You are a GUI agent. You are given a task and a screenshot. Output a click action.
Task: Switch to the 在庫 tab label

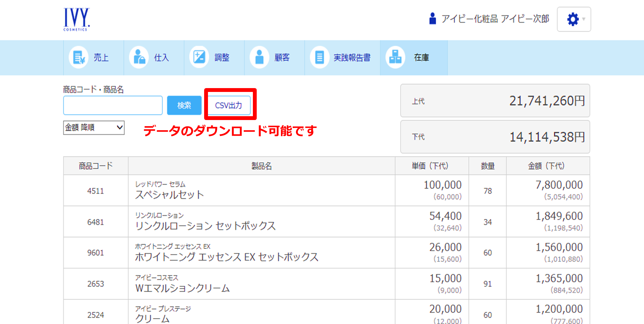pos(421,57)
